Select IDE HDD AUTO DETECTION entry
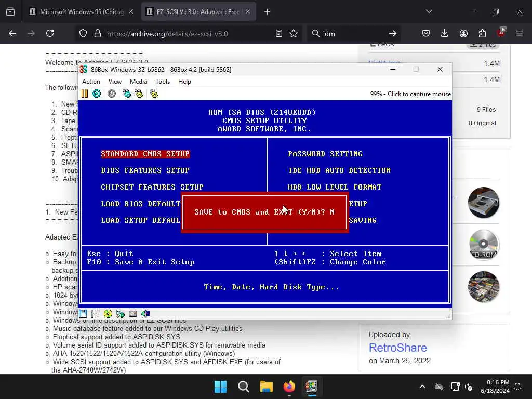 339,170
